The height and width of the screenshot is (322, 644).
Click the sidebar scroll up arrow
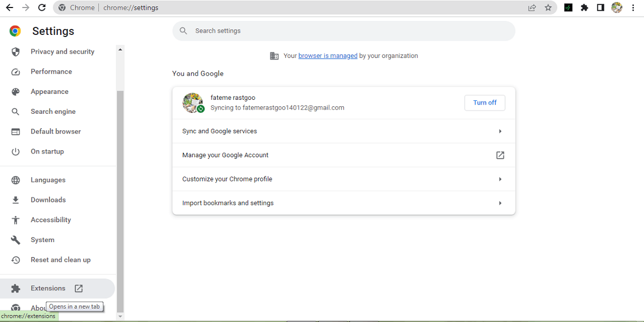120,49
